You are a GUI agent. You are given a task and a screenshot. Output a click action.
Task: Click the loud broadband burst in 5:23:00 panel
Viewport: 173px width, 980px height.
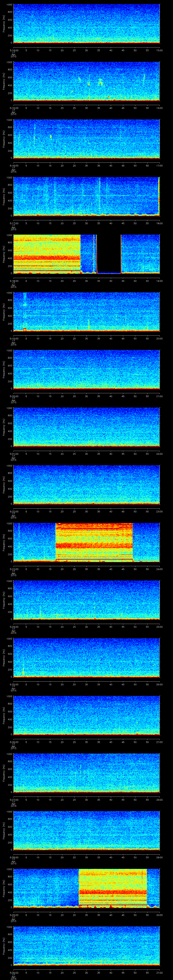[94, 541]
